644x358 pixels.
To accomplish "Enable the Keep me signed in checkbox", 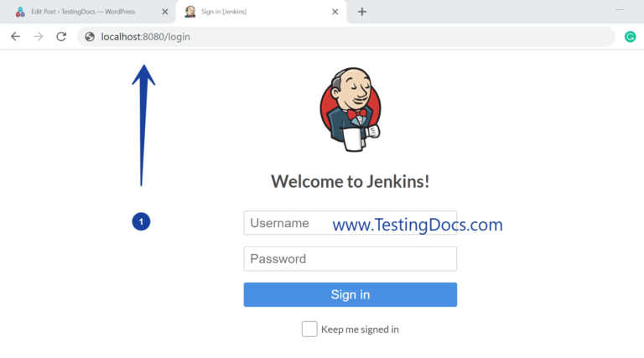I will (x=309, y=329).
